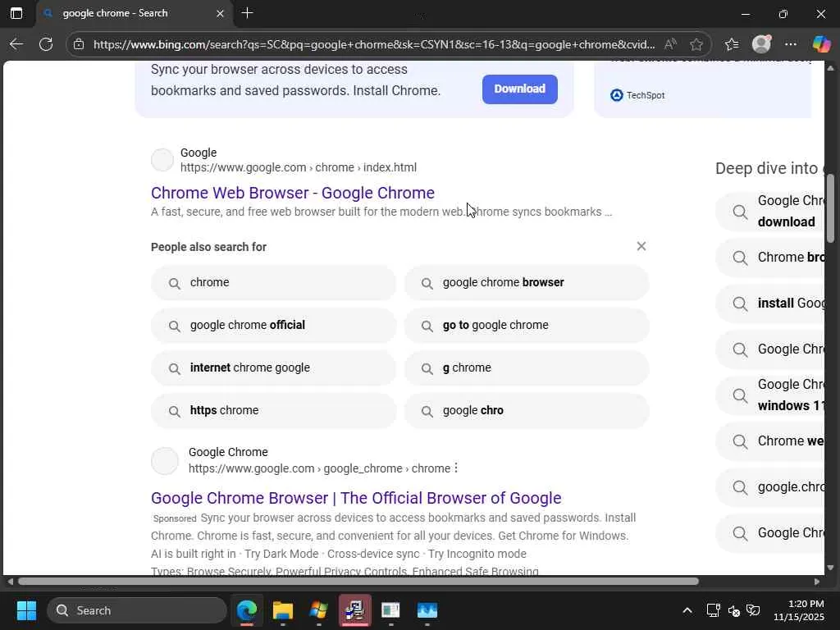Click the scroll right arrow of horizontal scrollbar
840x630 pixels.
[816, 582]
